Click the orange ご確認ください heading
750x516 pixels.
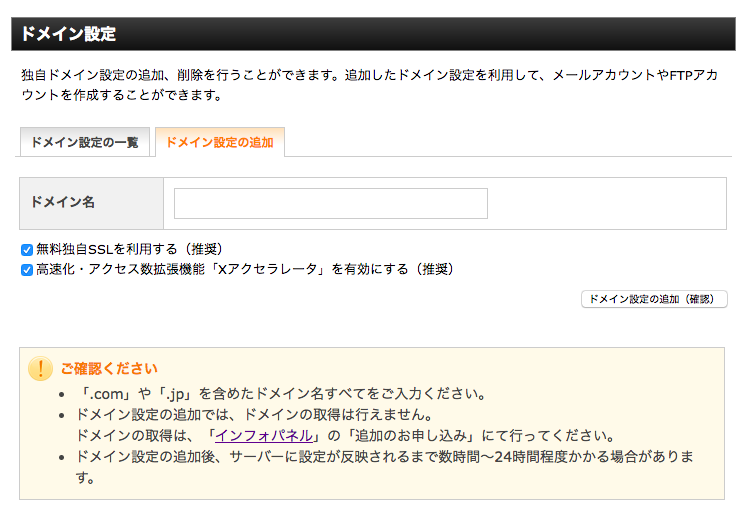[109, 369]
